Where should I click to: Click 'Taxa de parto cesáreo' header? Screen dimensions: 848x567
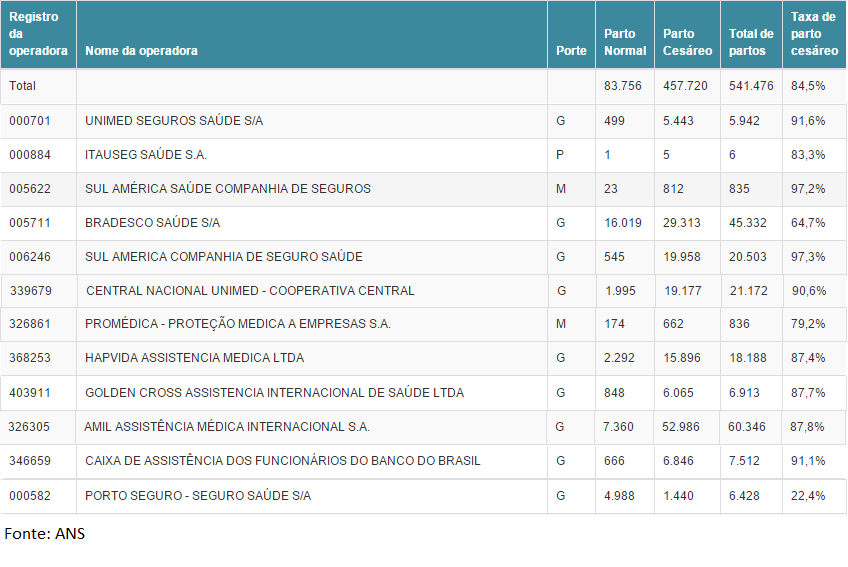(x=814, y=34)
